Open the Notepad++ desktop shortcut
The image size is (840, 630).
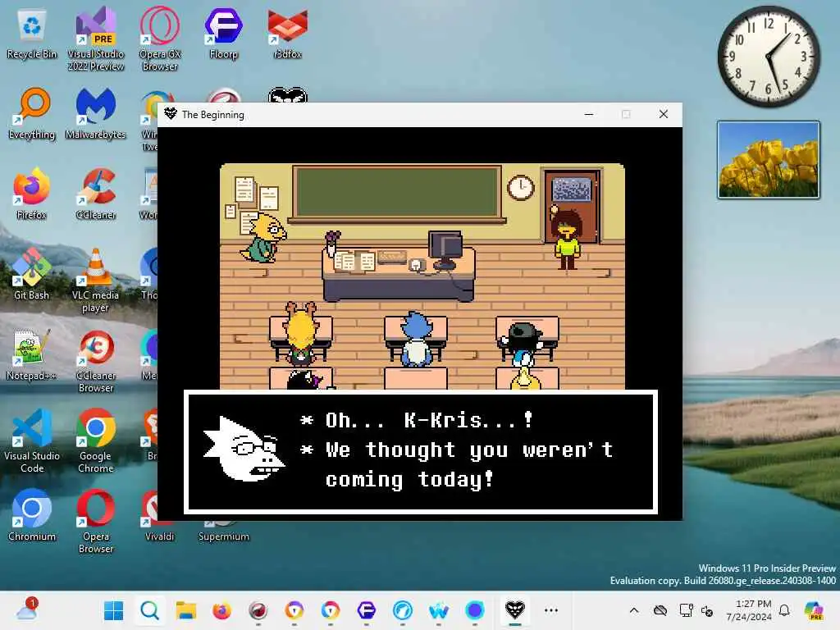pos(32,354)
